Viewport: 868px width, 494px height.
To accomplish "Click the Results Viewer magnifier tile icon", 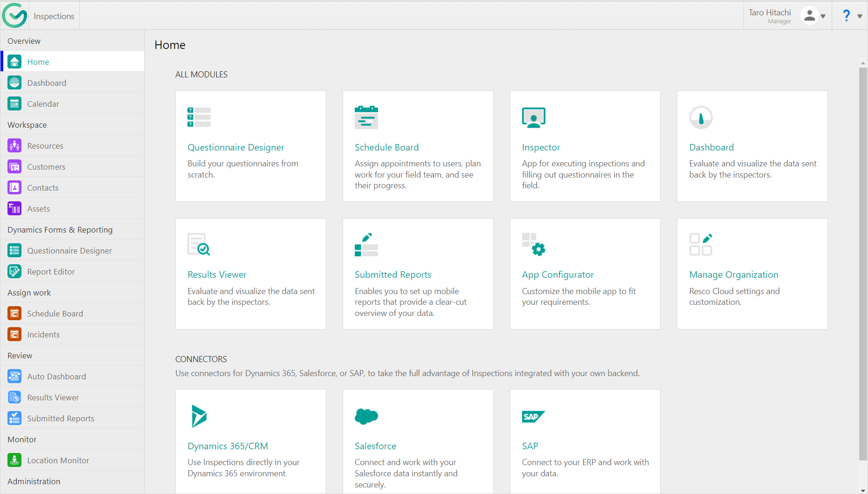I will [x=199, y=245].
